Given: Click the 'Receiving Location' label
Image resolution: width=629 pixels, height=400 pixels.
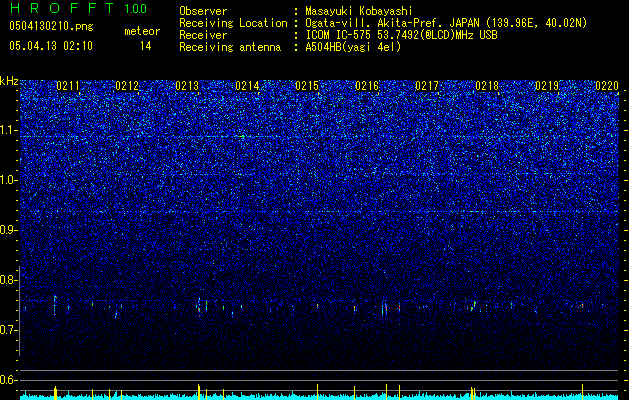Looking at the screenshot, I should (233, 23).
